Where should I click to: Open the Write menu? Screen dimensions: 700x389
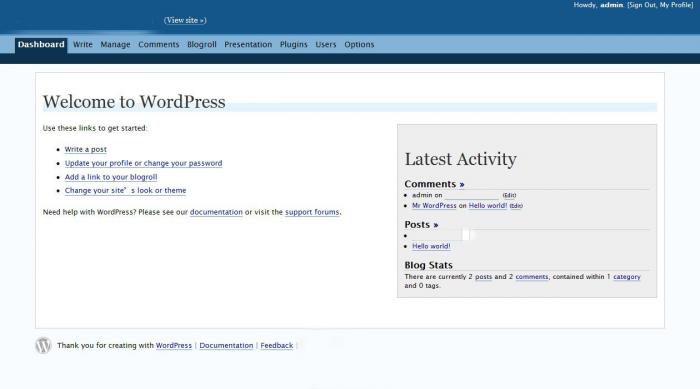point(83,45)
